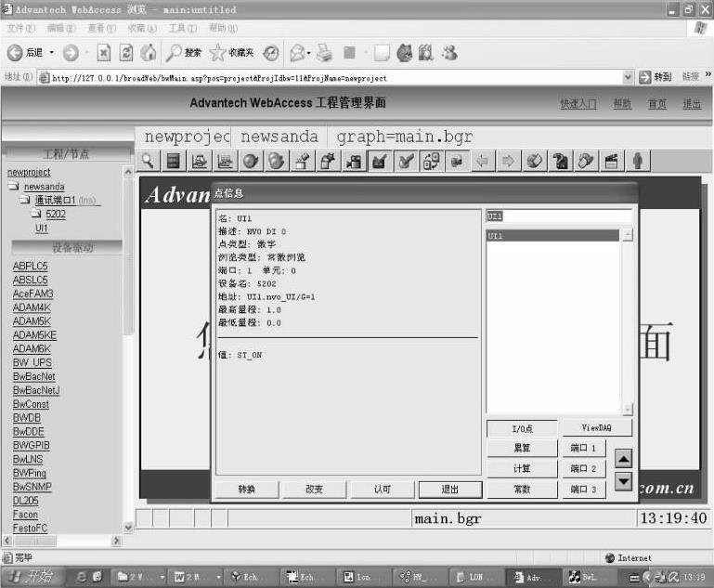
Task: Click the UI1 point name input field
Action: coord(559,216)
